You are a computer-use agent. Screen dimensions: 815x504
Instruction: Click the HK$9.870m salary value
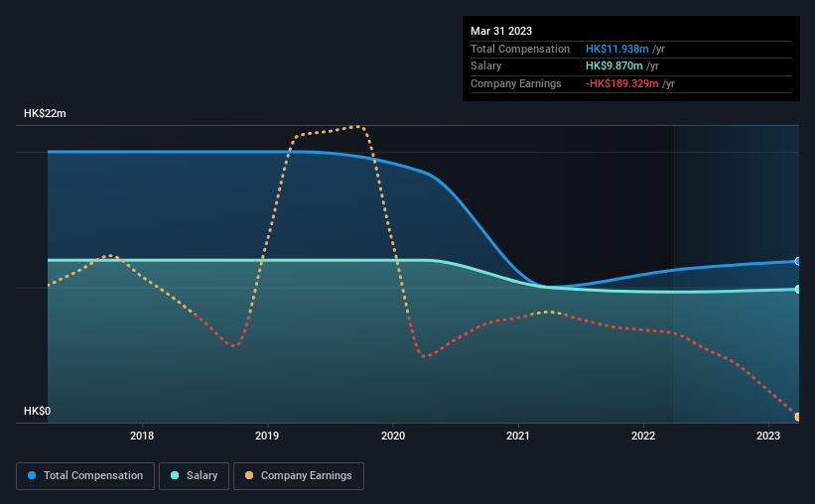click(613, 66)
